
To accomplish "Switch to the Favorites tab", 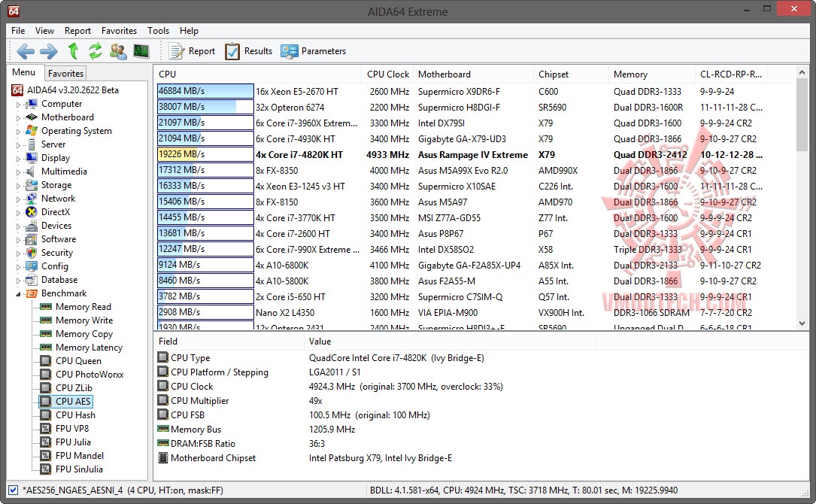I will click(65, 74).
